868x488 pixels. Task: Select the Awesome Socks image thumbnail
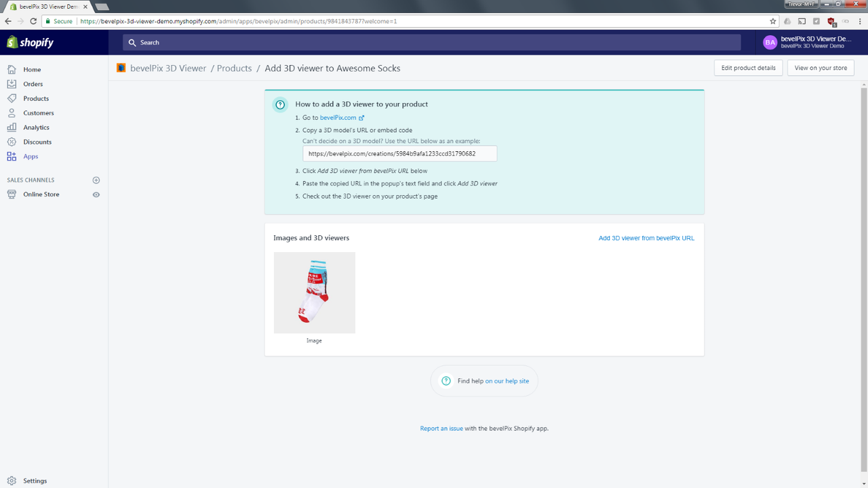pyautogui.click(x=315, y=293)
